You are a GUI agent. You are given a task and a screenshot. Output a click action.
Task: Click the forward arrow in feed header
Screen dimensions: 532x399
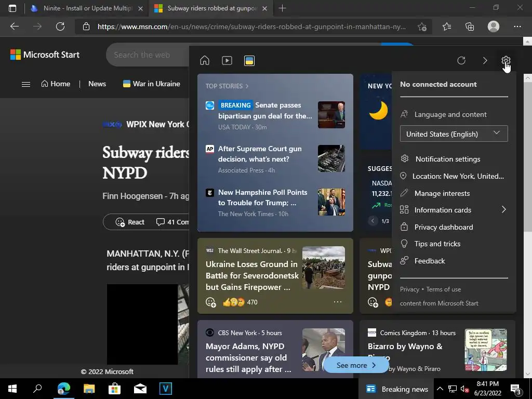pyautogui.click(x=485, y=60)
